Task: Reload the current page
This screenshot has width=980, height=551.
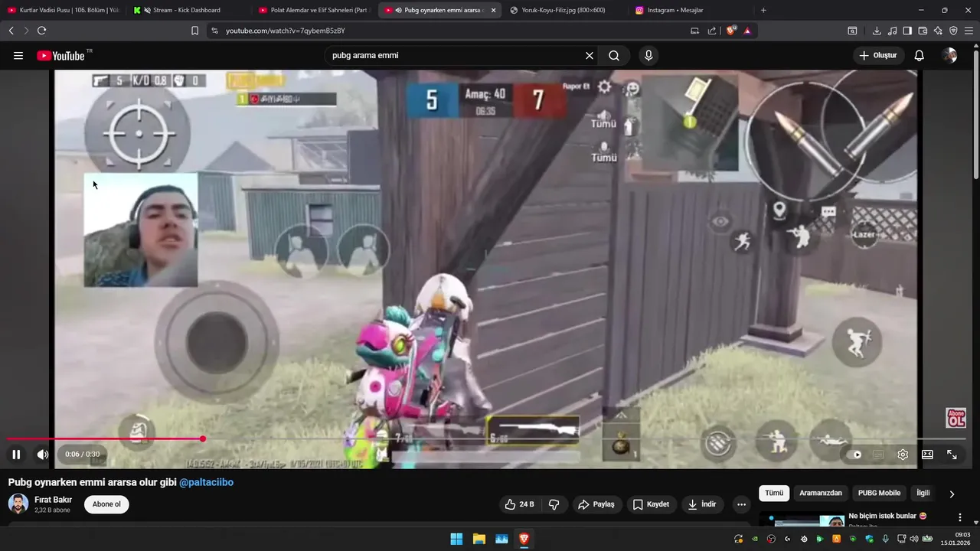Action: (41, 31)
